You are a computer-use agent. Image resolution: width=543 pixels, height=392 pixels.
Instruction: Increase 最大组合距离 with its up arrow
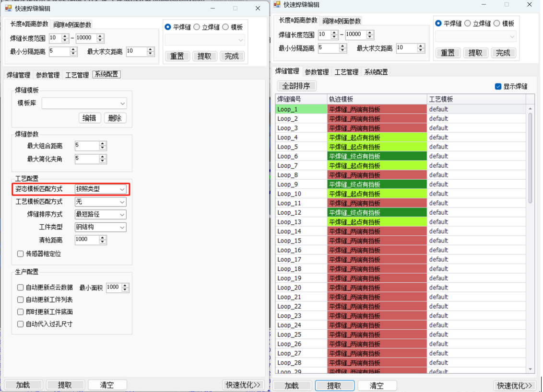(102, 144)
